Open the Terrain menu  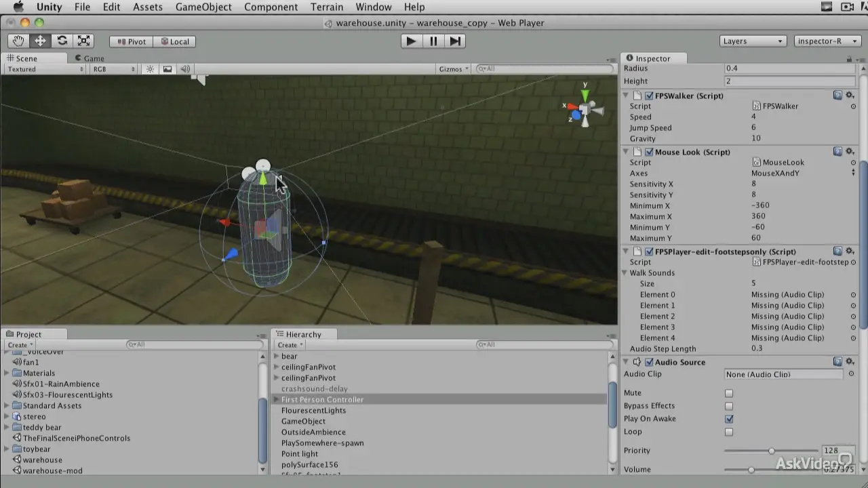click(x=327, y=7)
